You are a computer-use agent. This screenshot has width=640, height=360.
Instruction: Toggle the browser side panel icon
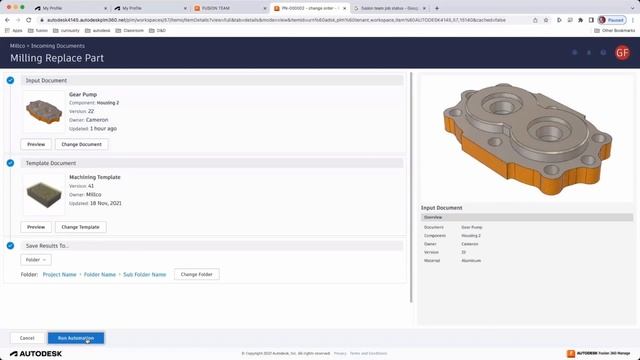[591, 20]
